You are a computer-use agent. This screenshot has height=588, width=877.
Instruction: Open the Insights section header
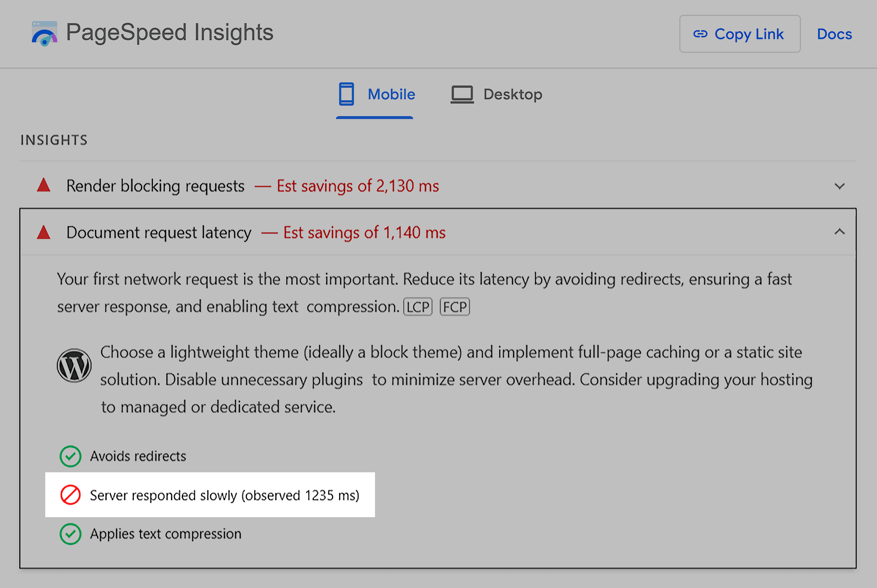coord(54,140)
